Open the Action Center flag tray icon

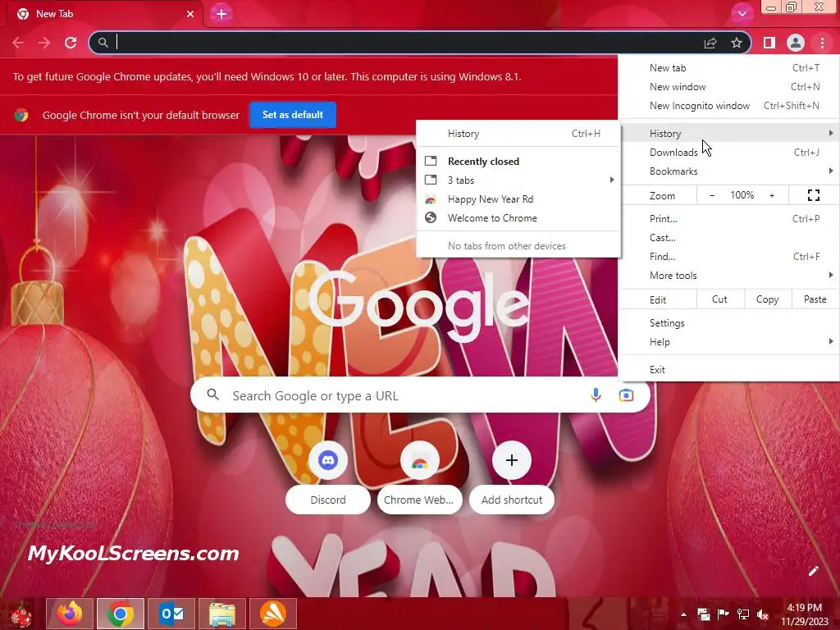pyautogui.click(x=724, y=614)
